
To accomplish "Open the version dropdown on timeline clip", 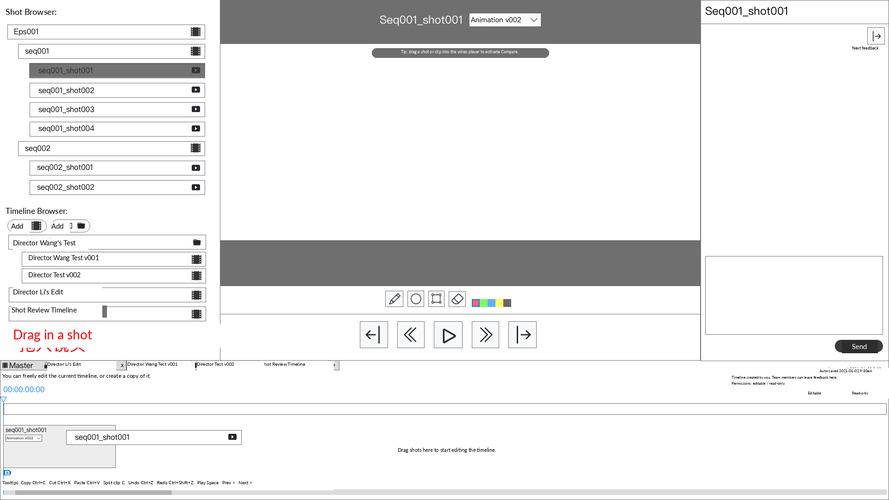I will coord(24,438).
